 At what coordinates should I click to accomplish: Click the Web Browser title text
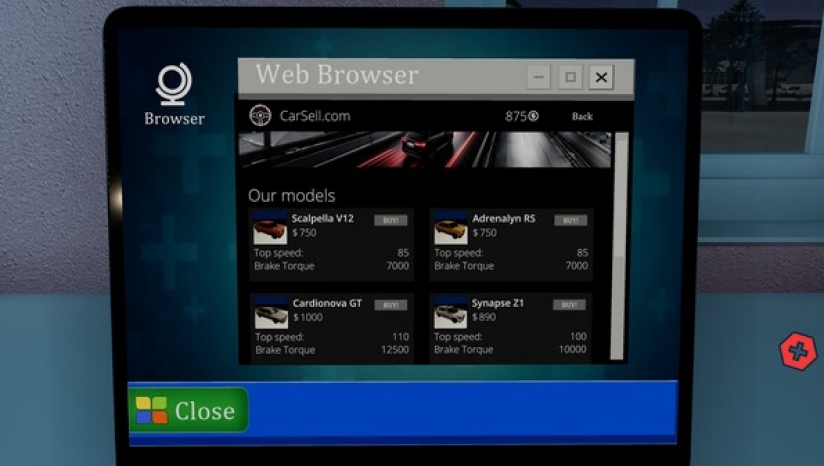(x=337, y=75)
